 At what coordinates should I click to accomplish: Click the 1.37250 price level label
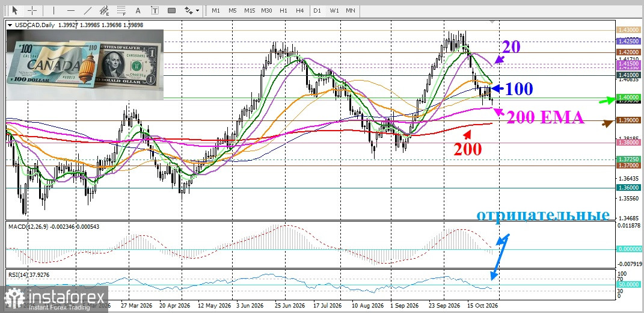pos(628,159)
